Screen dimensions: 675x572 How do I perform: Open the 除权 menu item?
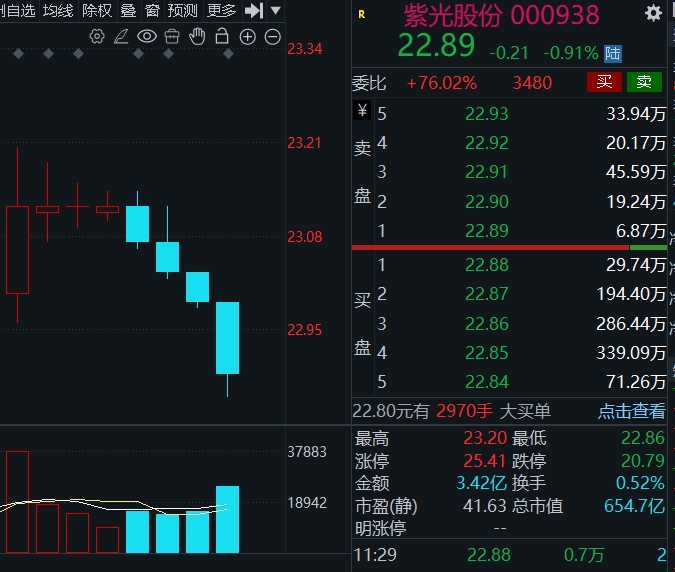click(97, 10)
